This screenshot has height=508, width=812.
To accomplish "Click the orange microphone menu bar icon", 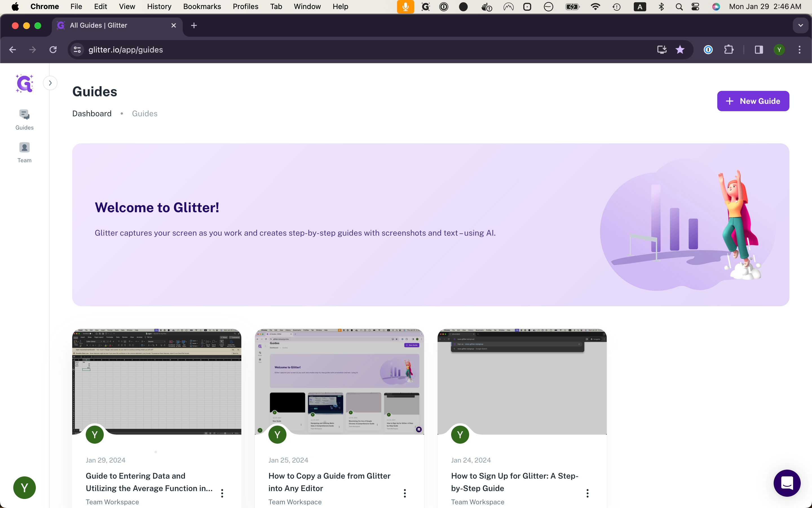I will pyautogui.click(x=405, y=6).
